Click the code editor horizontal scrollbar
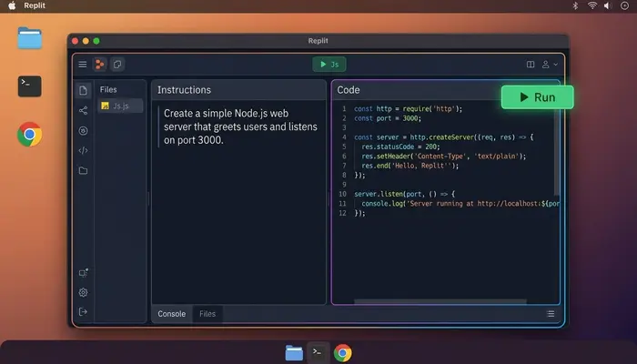 tap(440, 301)
